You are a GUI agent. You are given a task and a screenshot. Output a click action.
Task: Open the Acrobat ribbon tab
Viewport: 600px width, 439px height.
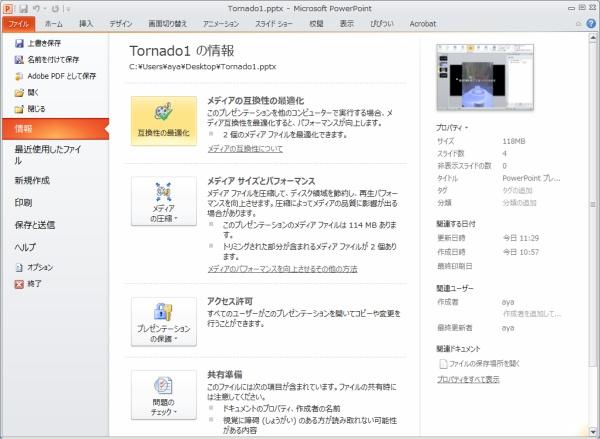[423, 24]
